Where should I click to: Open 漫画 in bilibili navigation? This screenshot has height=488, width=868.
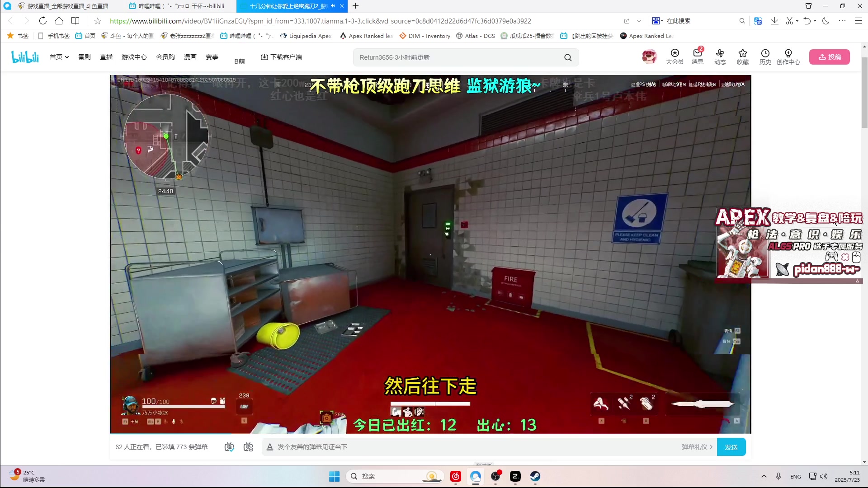click(190, 57)
